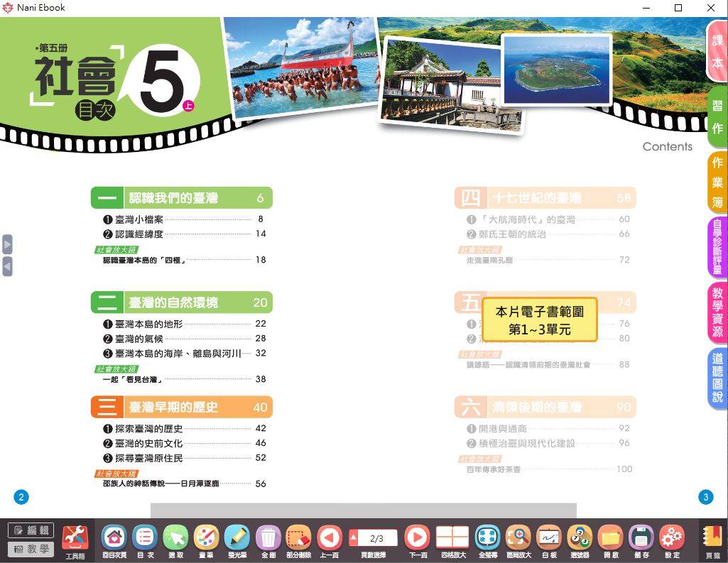Open the 頁籤 bookmark notebook icon
Screen dimensions: 728x563
(x=712, y=542)
